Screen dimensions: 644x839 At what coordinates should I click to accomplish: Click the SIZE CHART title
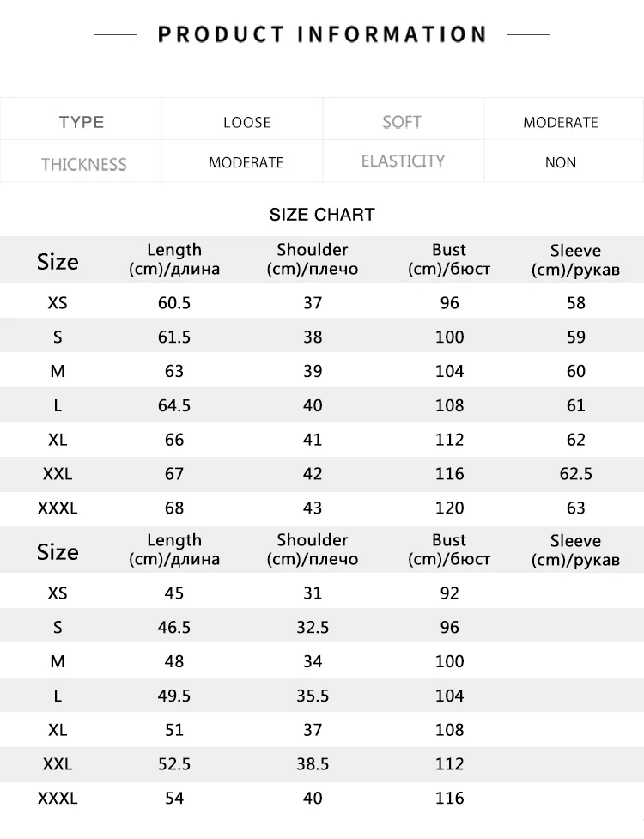[322, 215]
